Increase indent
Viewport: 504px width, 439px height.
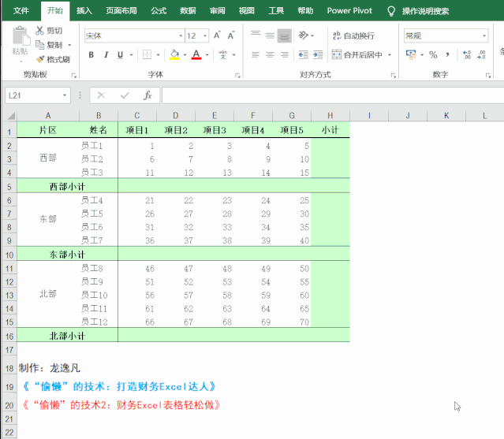pos(318,55)
